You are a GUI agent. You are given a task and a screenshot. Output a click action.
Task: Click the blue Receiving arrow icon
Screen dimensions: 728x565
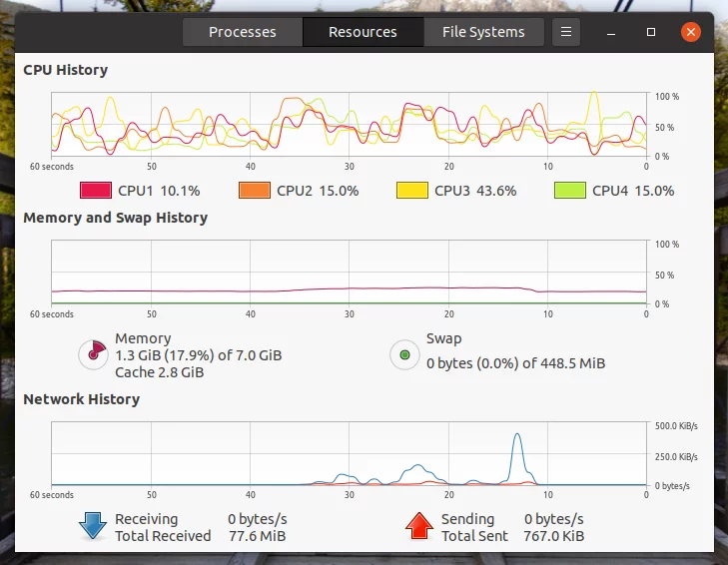[93, 526]
